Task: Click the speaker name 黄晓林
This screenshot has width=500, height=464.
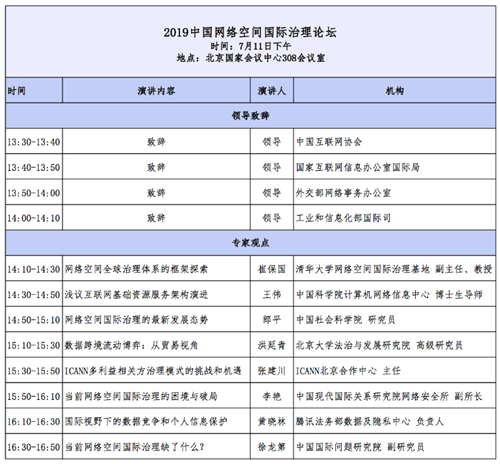Action: pos(272,422)
